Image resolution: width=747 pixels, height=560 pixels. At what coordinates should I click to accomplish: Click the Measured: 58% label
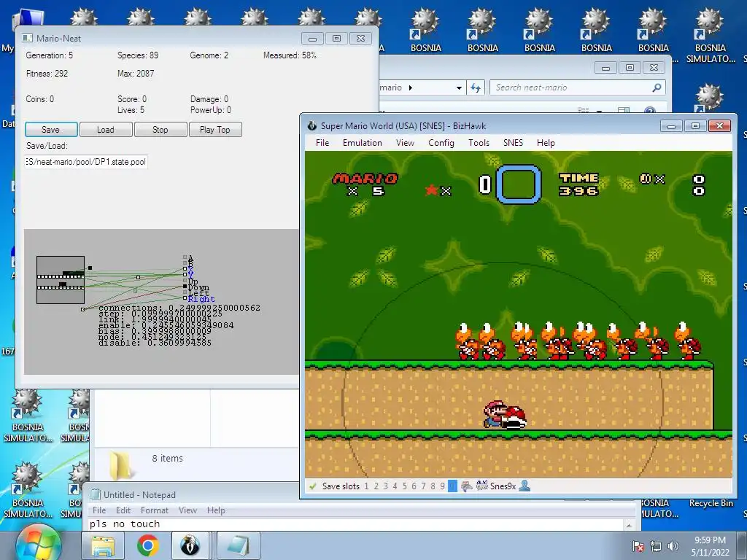(290, 55)
